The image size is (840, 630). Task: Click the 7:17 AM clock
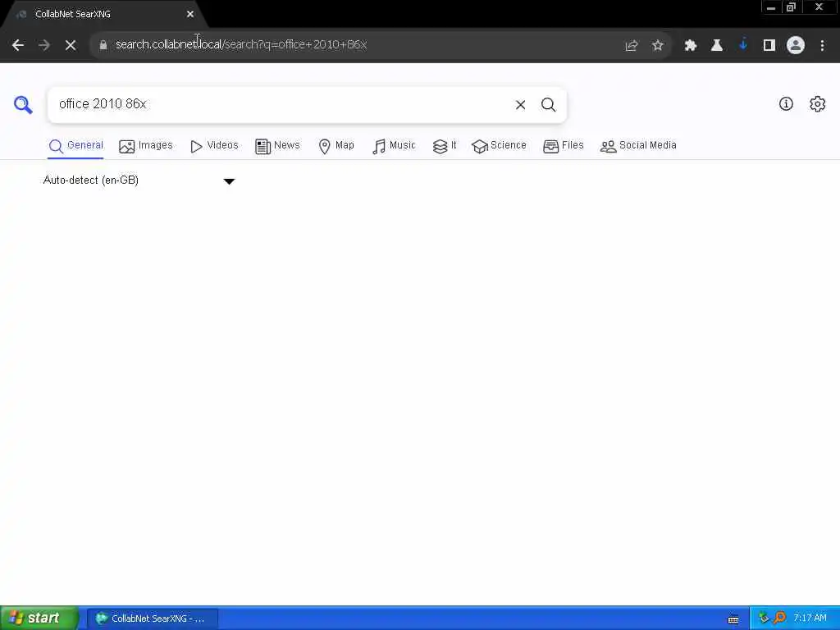[810, 619]
